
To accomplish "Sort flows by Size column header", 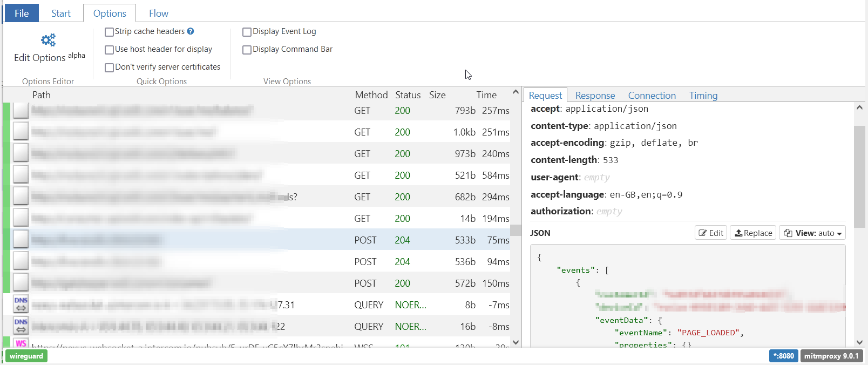I will [x=437, y=95].
